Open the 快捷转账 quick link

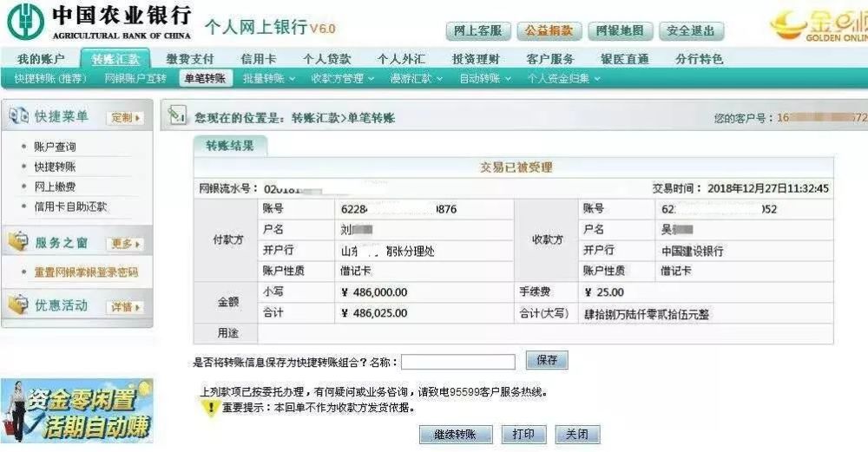(55, 167)
